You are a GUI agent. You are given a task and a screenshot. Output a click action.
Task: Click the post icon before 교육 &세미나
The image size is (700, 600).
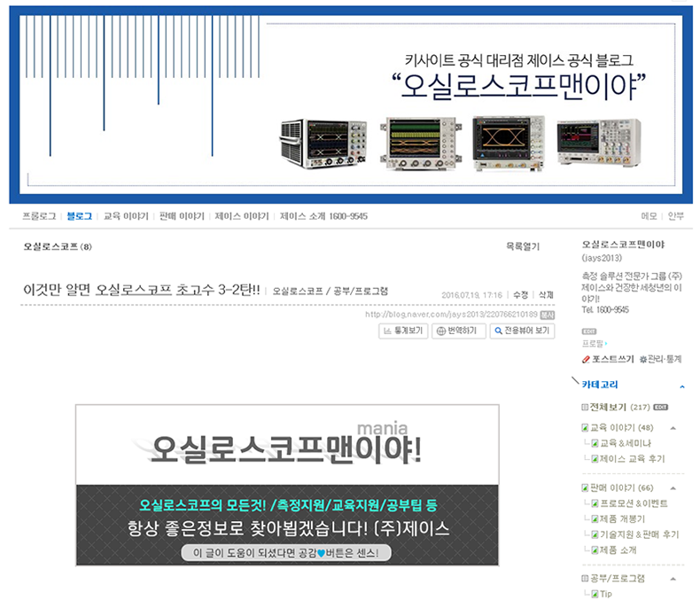(x=595, y=443)
